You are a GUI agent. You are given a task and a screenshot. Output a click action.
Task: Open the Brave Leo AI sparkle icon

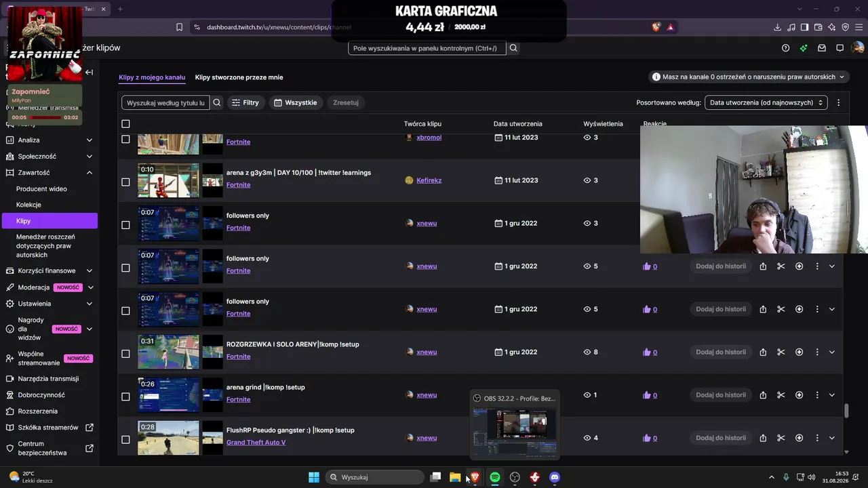(x=831, y=27)
